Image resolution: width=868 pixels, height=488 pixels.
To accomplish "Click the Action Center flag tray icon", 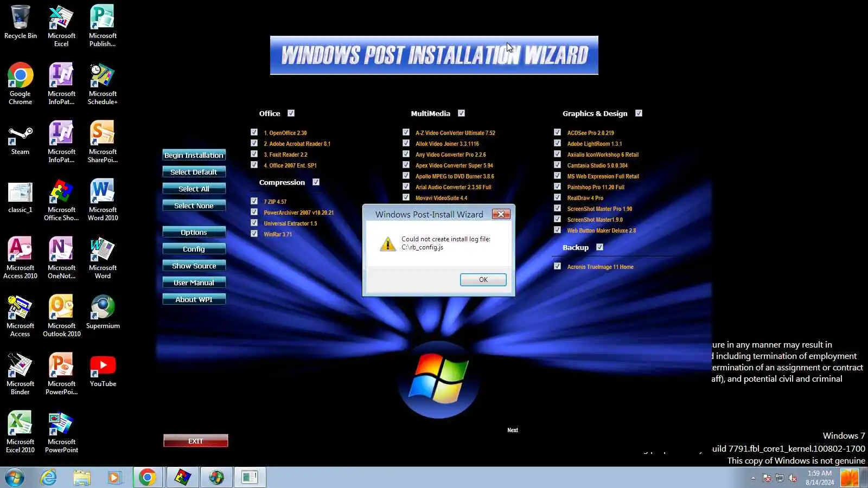I will (x=767, y=478).
